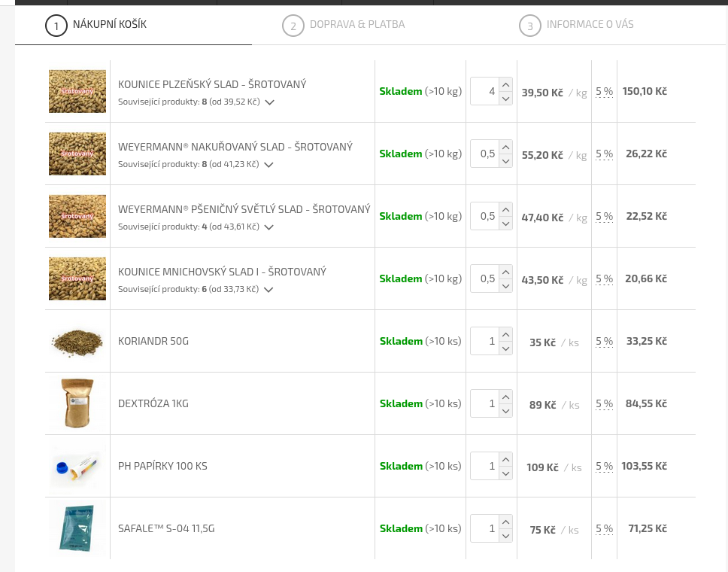Image resolution: width=728 pixels, height=572 pixels.
Task: Open Weyermann Pšeničný světlý slad product page
Action: pyautogui.click(x=244, y=209)
